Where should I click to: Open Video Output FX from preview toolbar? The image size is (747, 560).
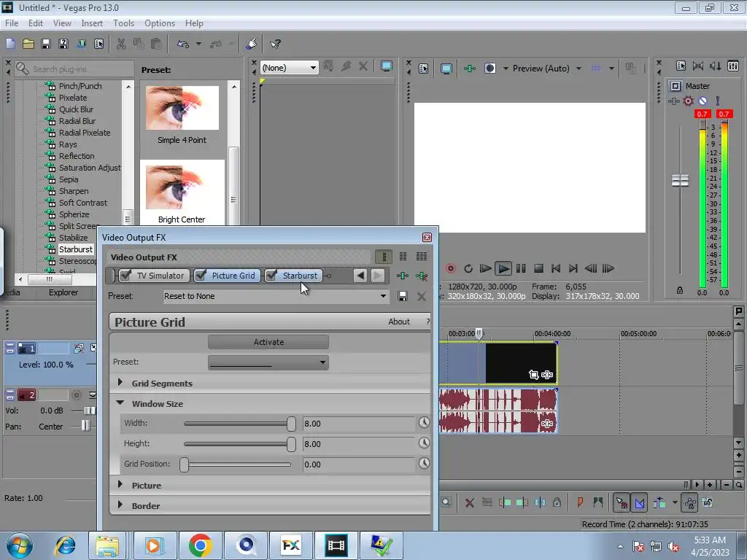click(x=470, y=69)
